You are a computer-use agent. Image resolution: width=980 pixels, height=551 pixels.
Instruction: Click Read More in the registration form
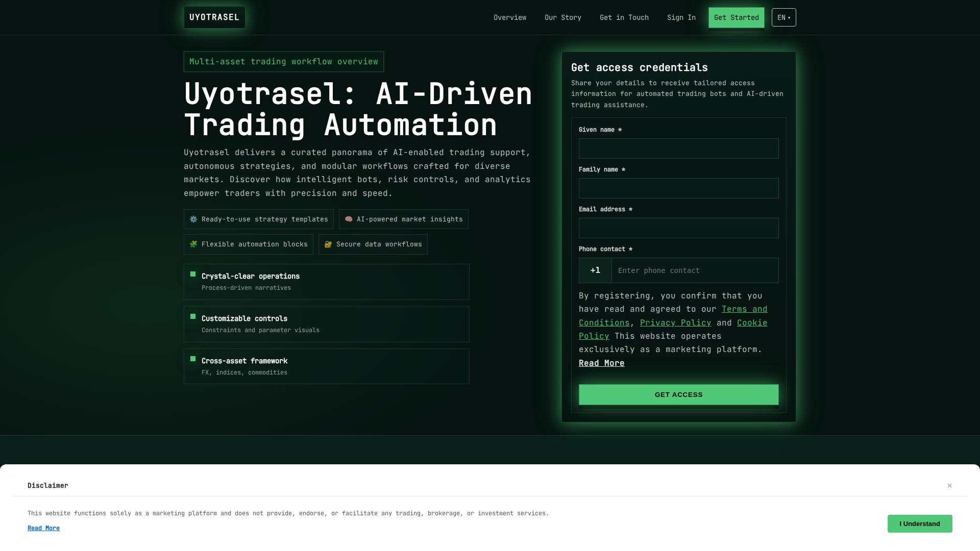pos(601,363)
